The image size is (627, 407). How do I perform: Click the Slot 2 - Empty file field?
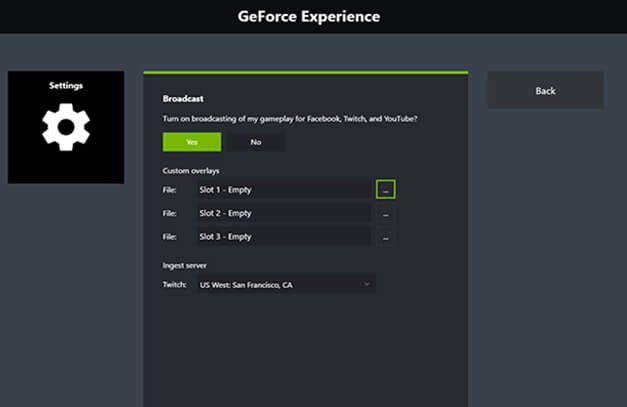[x=284, y=213]
